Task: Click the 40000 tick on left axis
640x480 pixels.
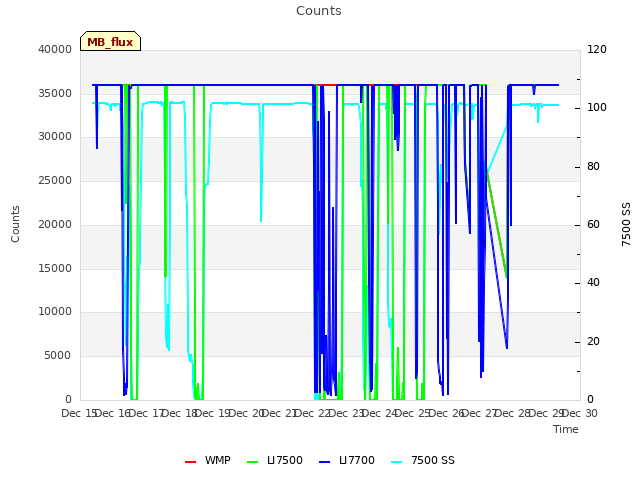Action: (x=55, y=49)
